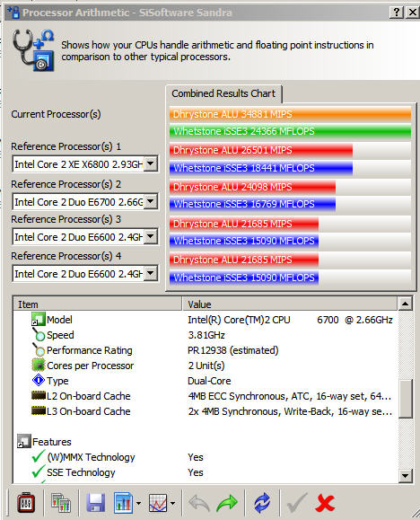Open the chart icon's dropdown arrow
Viewport: 420px width, 520px height.
coord(138,503)
